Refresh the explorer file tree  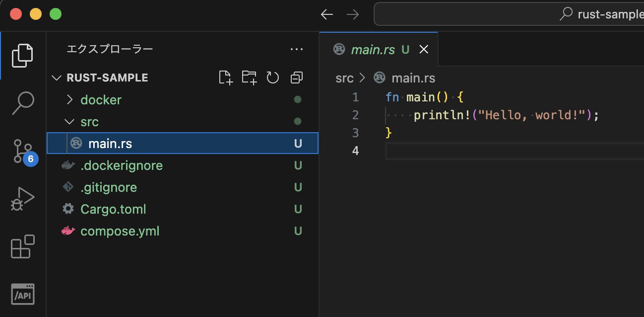[x=273, y=78]
